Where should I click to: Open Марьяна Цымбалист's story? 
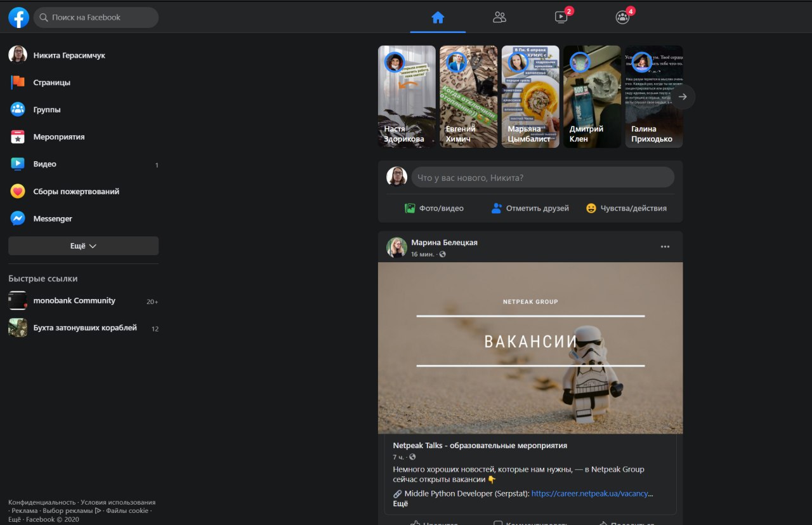click(x=530, y=96)
